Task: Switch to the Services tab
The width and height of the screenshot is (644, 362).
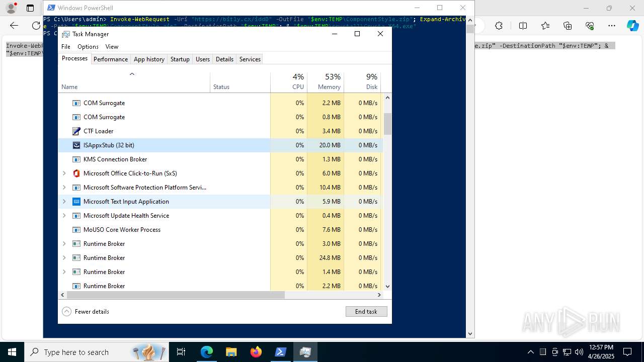Action: coord(250,59)
